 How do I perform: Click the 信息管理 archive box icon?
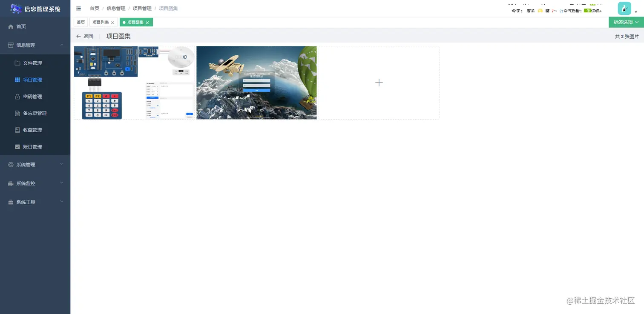11,45
